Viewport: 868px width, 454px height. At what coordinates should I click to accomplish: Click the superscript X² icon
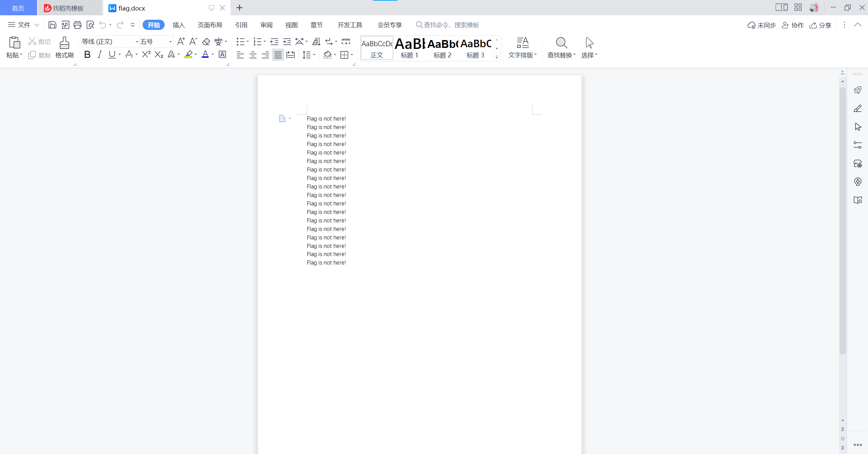146,54
